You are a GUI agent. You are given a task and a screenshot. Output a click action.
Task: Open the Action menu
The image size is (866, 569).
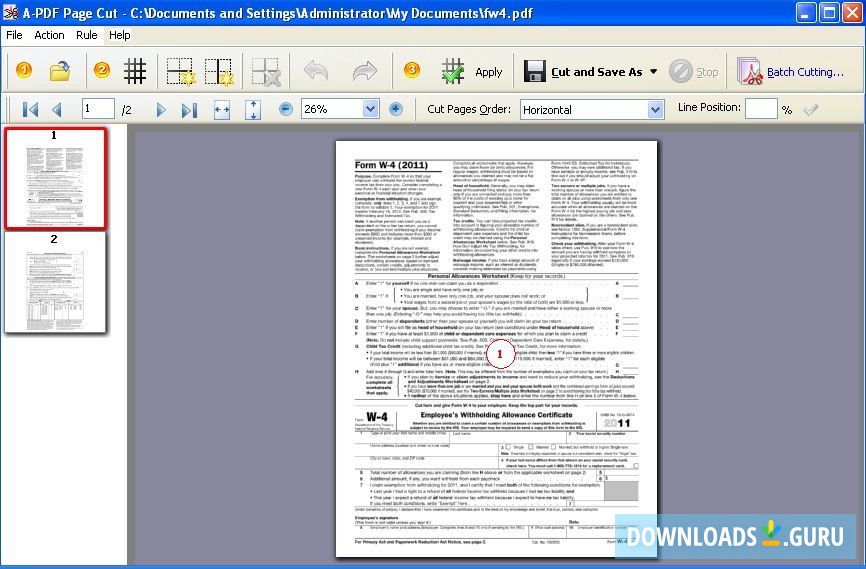click(x=49, y=35)
